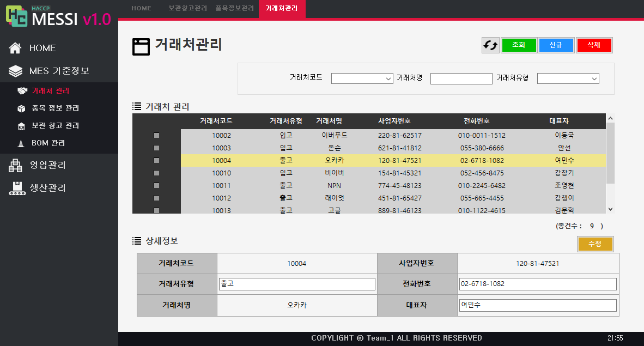Click the HACCP MESSI logo icon

15,15
